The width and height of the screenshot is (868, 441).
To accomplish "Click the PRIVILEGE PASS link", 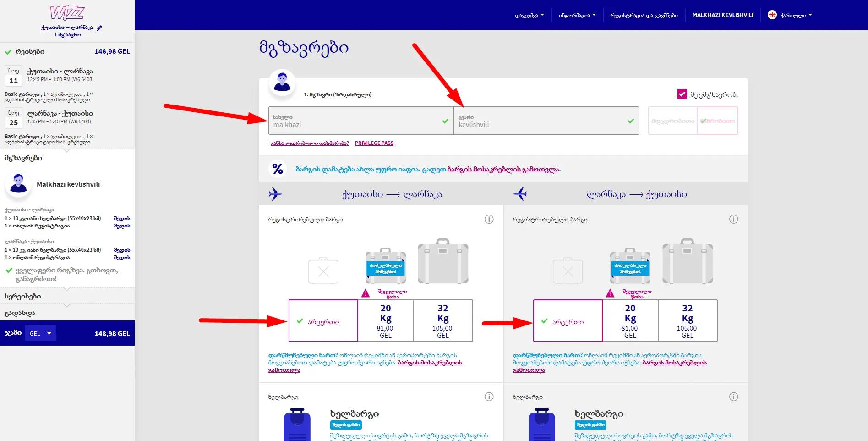I will (374, 143).
